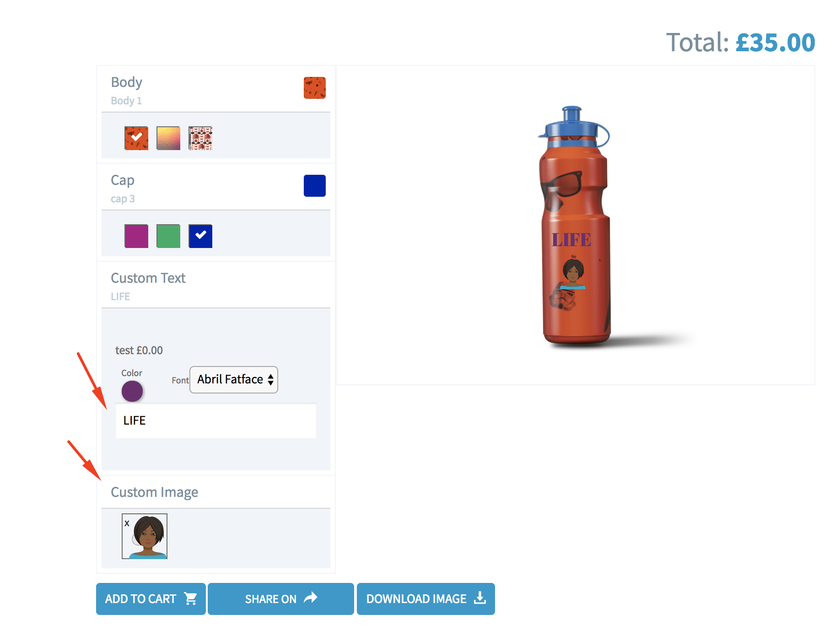This screenshot has width=840, height=636.
Task: Expand the Custom Image section header
Action: [x=216, y=492]
